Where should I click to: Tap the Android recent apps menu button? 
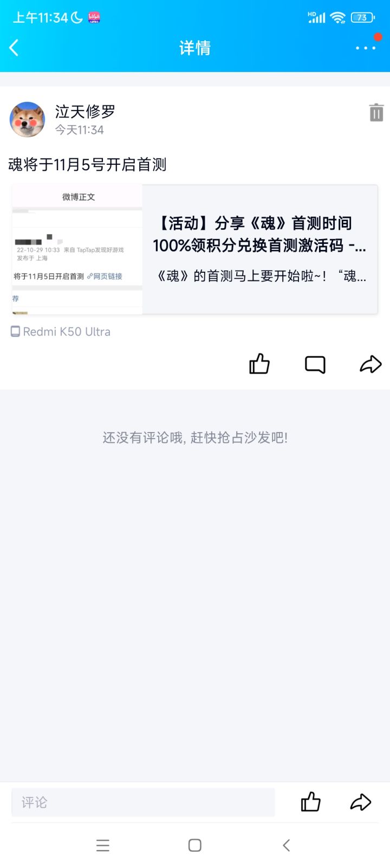(103, 845)
